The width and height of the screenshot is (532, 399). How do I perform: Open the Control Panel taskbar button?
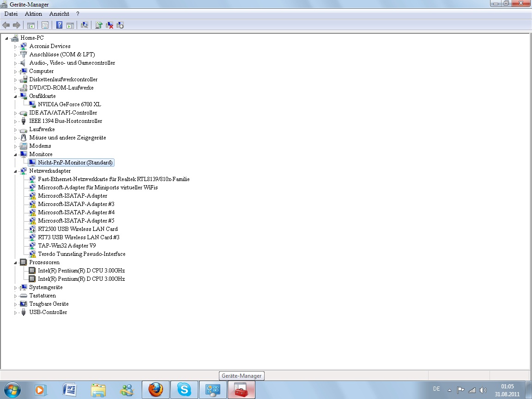213,390
